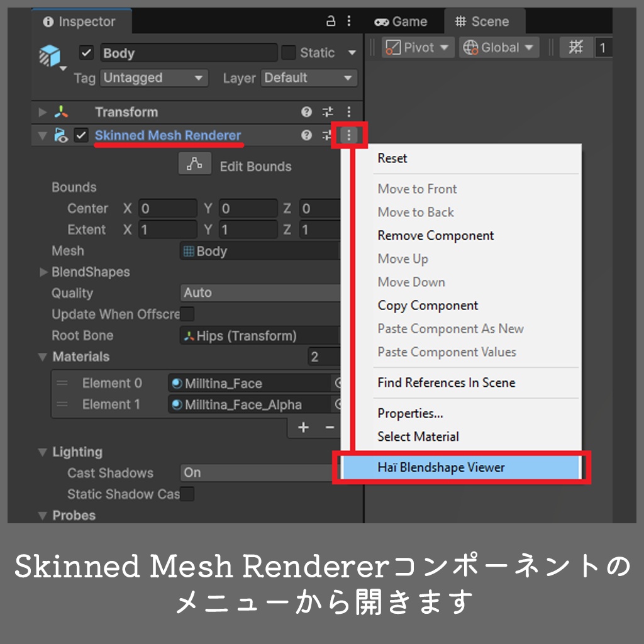Click the Transform axes icon
644x644 pixels.
tap(61, 112)
